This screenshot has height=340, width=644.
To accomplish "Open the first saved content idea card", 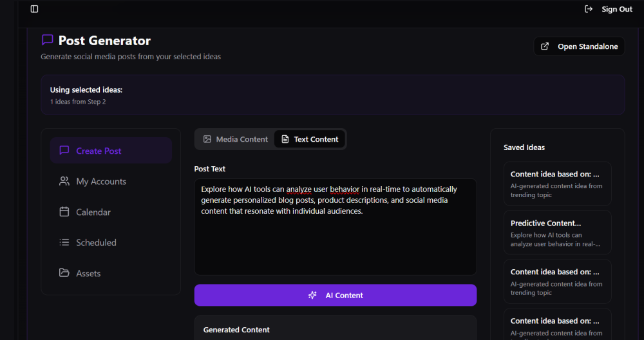I will pyautogui.click(x=557, y=183).
